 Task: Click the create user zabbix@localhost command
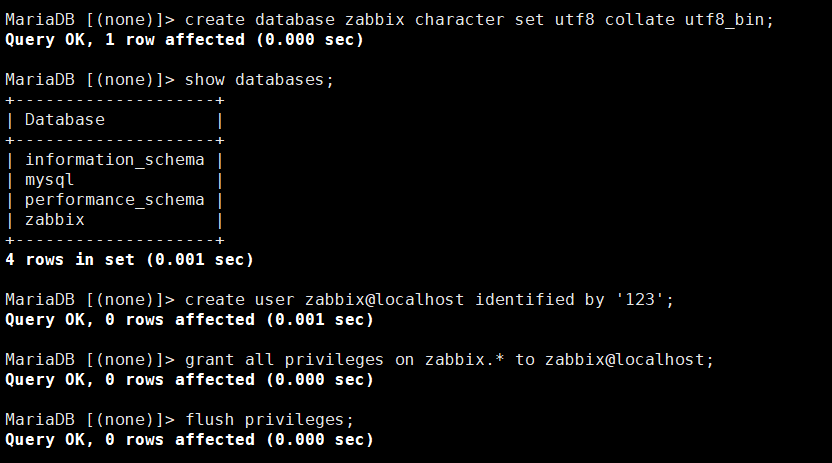pos(429,300)
